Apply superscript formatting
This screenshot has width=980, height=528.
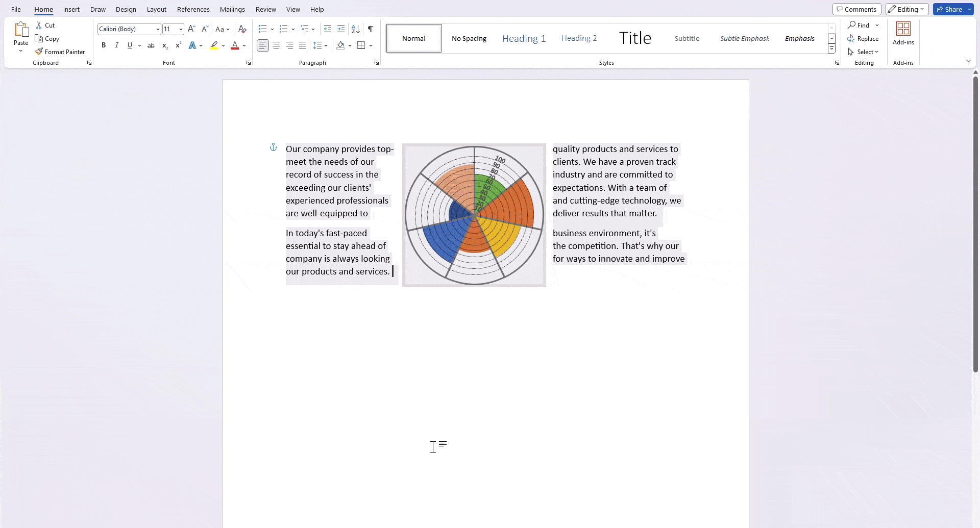coord(178,45)
